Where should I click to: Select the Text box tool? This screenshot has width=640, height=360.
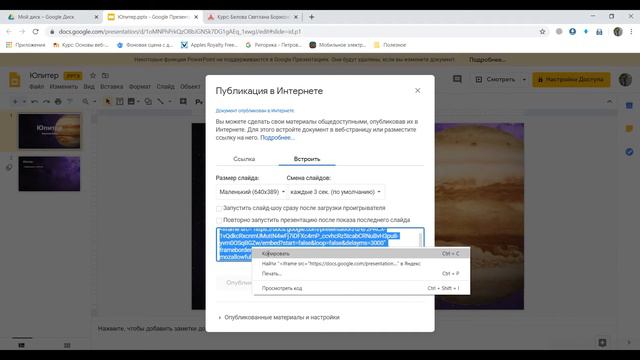[120, 101]
